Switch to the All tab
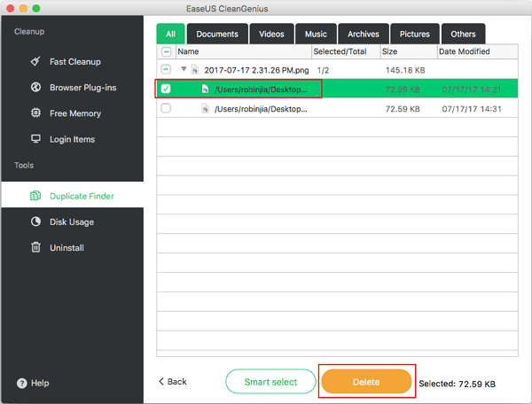This screenshot has height=404, width=532. click(x=170, y=34)
